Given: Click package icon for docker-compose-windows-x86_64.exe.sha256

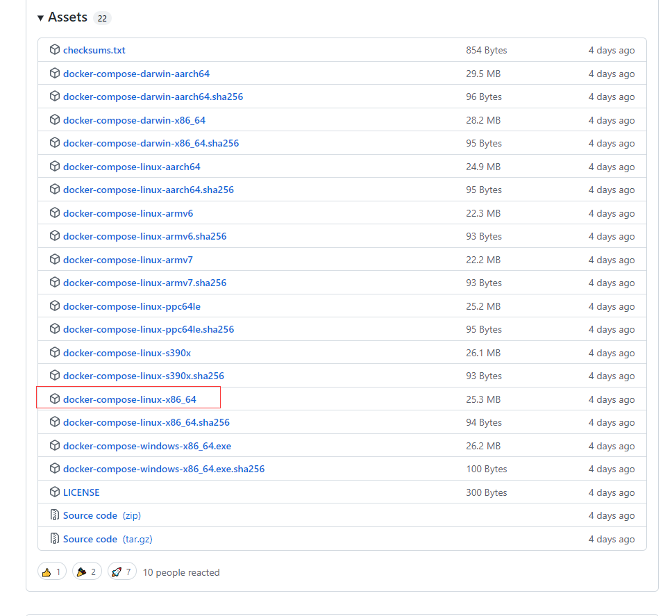Looking at the screenshot, I should [54, 469].
